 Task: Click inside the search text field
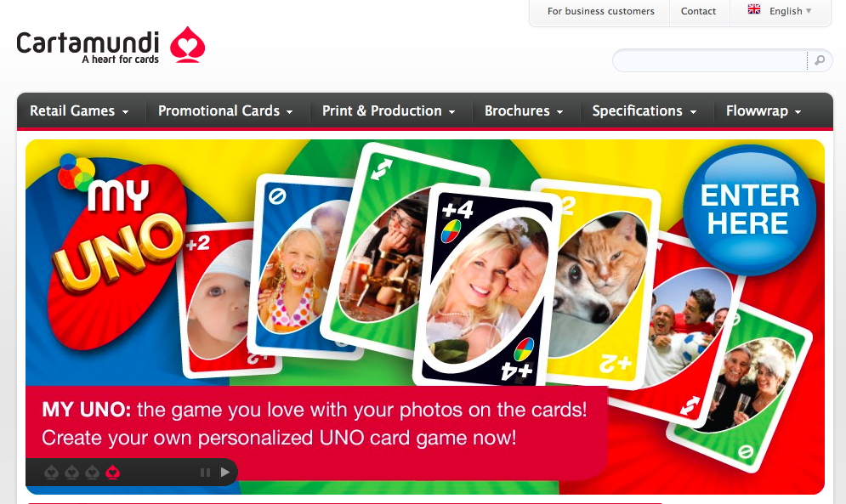(710, 60)
